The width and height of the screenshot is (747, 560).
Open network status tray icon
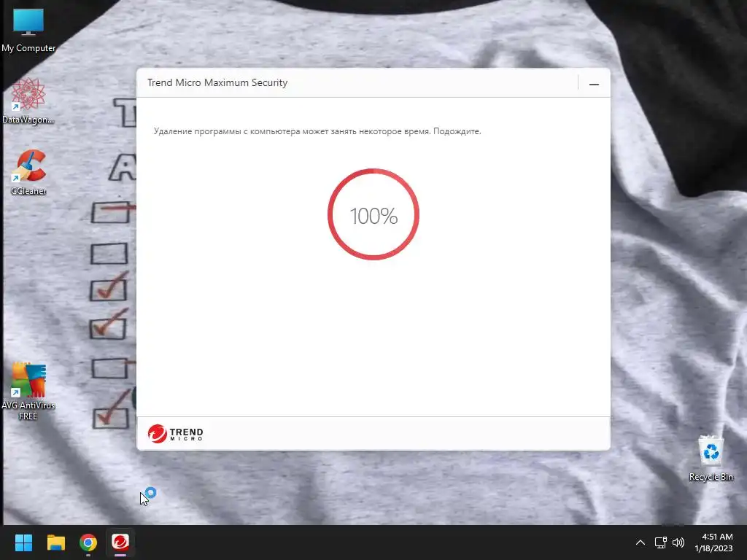click(660, 542)
